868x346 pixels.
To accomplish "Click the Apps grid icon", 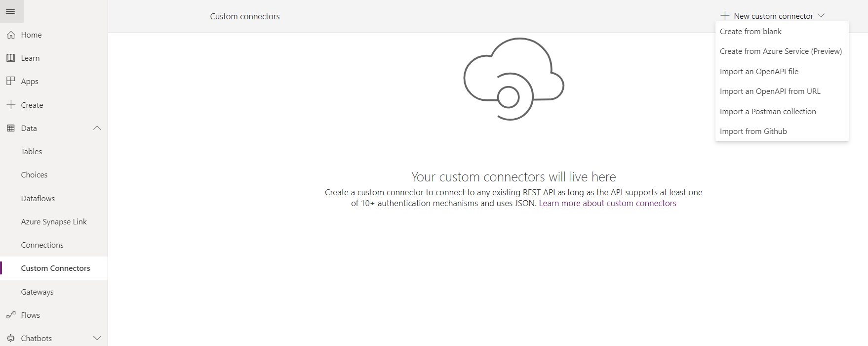I will (11, 81).
